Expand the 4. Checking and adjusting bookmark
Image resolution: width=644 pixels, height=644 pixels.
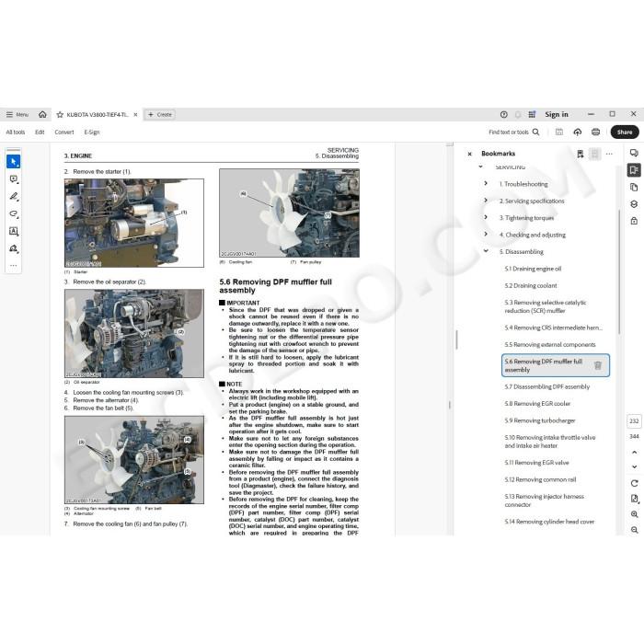pos(486,234)
